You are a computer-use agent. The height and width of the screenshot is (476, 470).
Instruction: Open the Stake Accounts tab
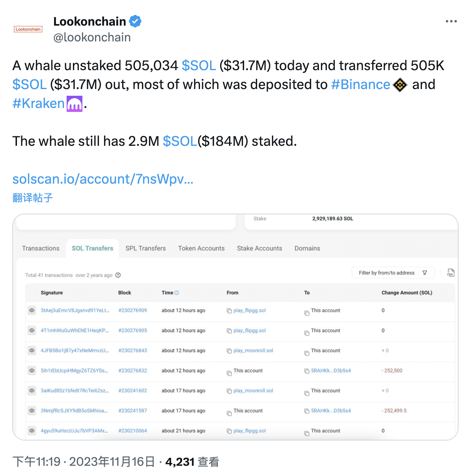coord(259,248)
